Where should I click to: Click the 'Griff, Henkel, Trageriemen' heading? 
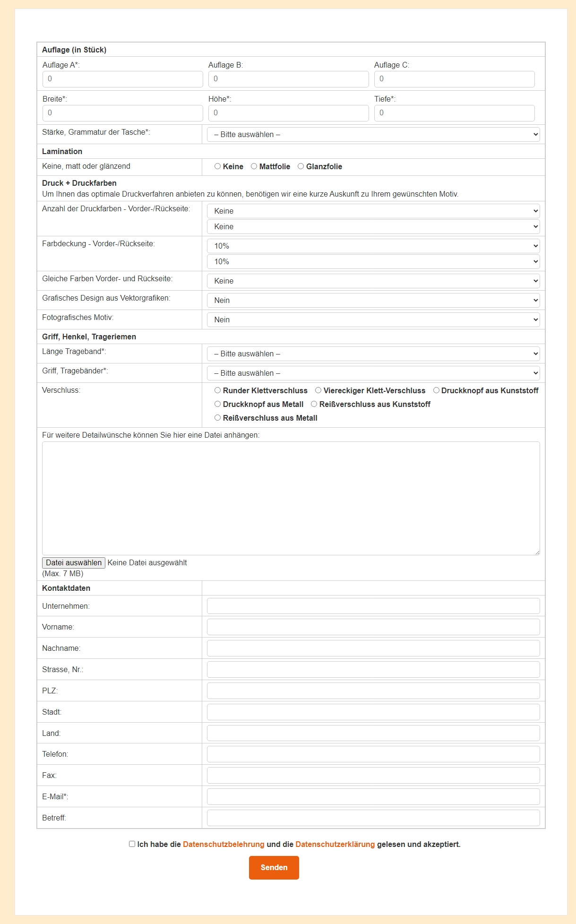pos(89,337)
